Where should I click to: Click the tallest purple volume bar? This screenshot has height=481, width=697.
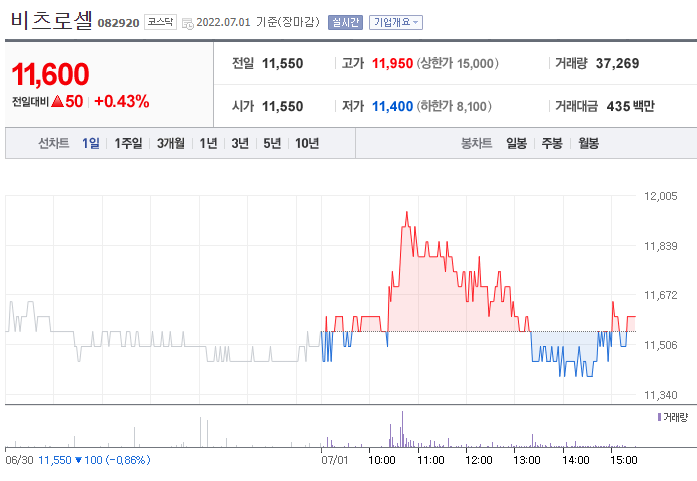(x=402, y=429)
